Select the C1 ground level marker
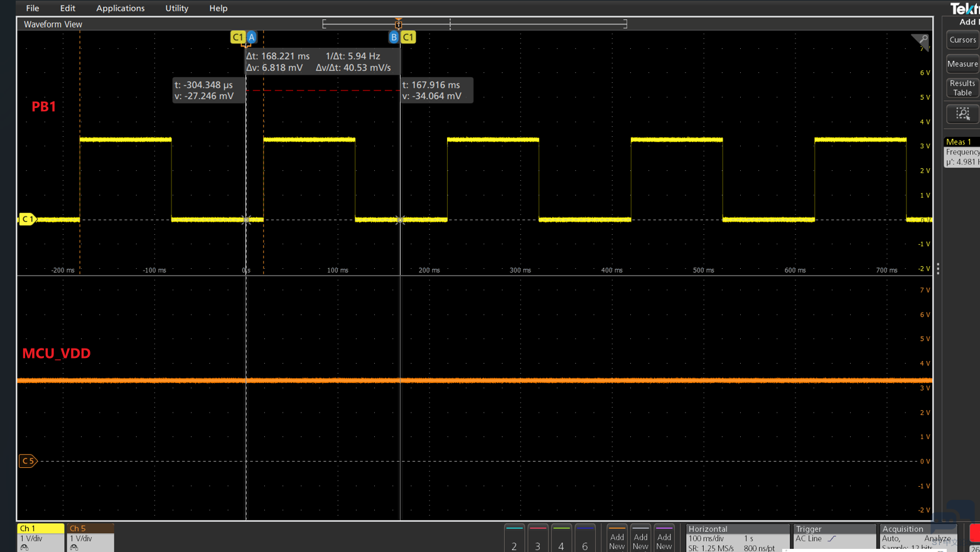Screen dimensions: 980x552 (27, 219)
